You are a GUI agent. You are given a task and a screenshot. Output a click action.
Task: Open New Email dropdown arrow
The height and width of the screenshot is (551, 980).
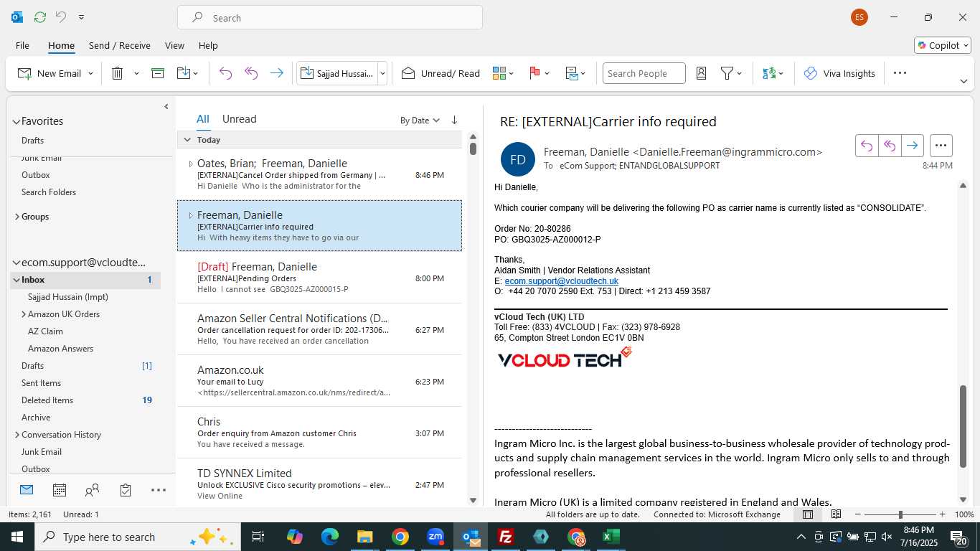click(90, 73)
